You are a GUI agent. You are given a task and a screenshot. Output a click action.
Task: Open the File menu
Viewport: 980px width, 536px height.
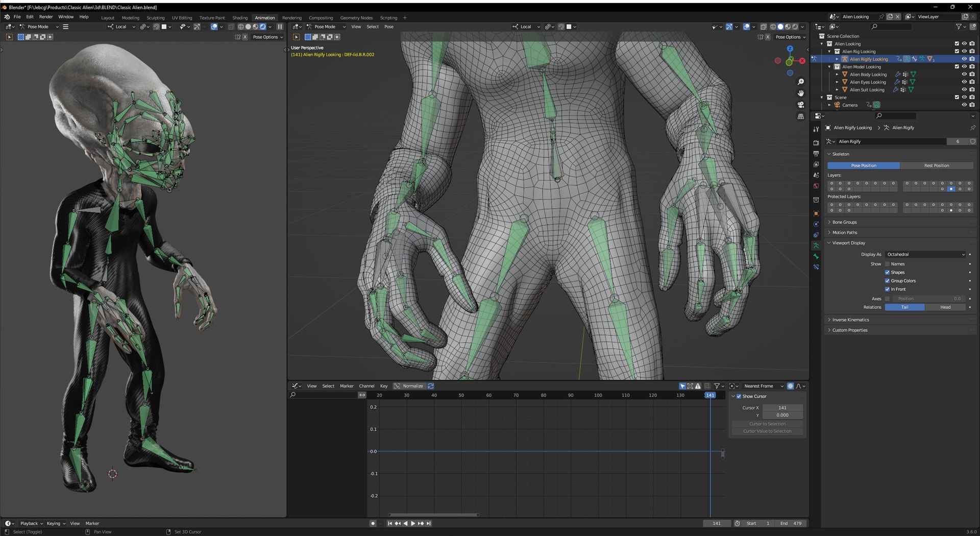tap(17, 17)
